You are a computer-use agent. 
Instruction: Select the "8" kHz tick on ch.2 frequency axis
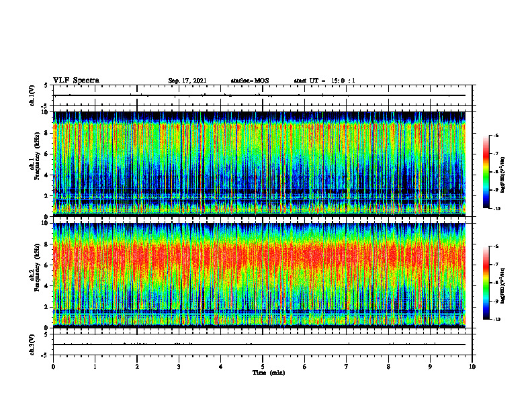coord(47,244)
